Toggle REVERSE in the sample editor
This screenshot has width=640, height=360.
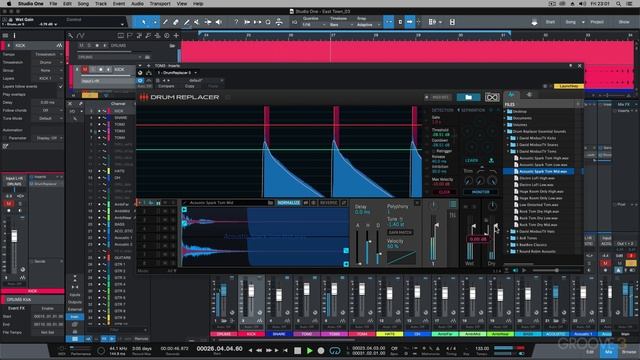[329, 202]
